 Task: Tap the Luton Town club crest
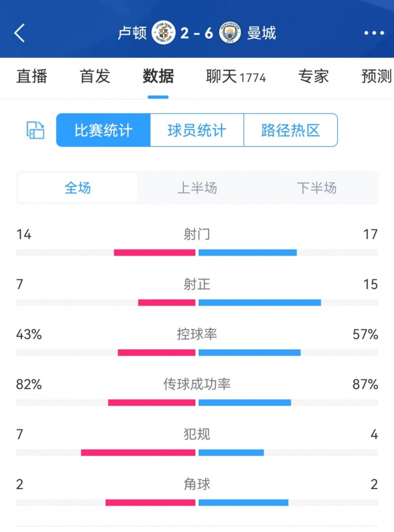(163, 33)
